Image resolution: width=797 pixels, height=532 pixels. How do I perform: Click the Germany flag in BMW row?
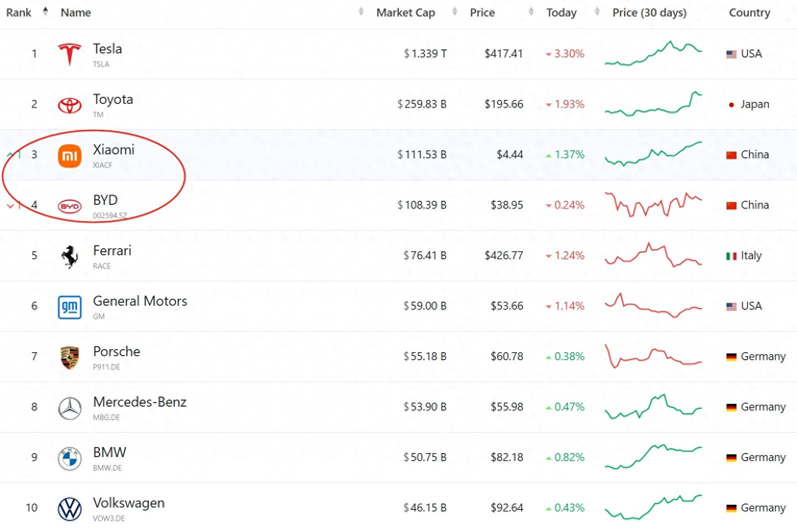point(731,458)
